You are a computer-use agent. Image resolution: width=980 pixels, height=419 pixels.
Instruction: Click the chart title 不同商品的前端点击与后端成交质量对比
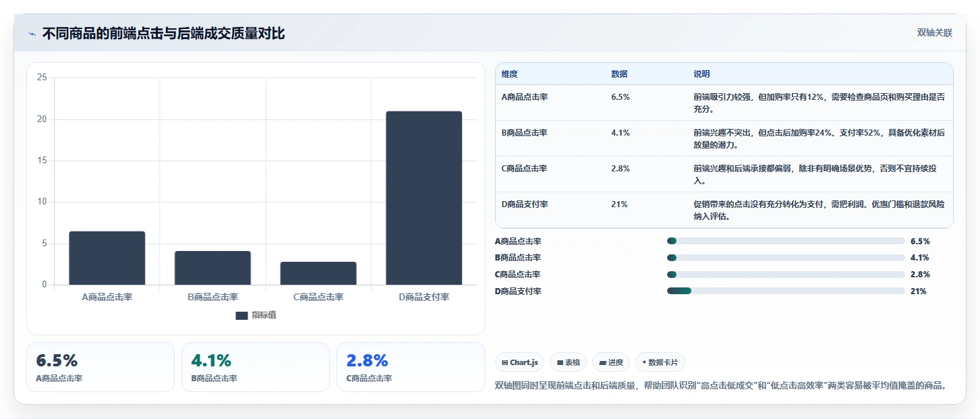164,34
